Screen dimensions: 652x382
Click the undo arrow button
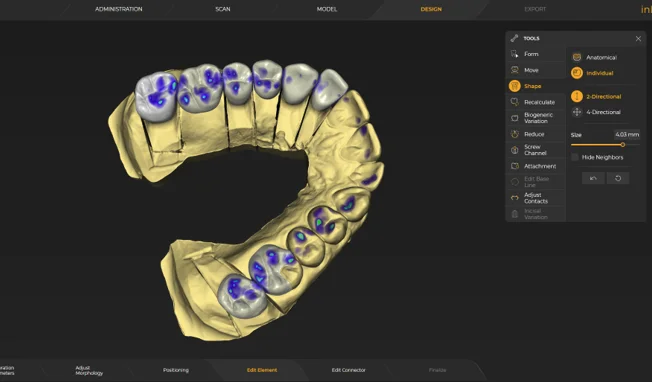point(593,178)
